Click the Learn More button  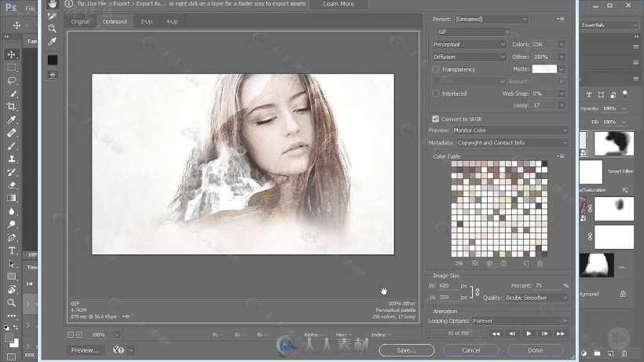tap(338, 4)
